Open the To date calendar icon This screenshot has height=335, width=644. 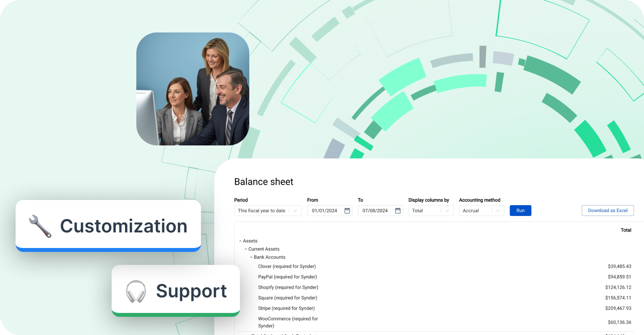[x=398, y=211]
